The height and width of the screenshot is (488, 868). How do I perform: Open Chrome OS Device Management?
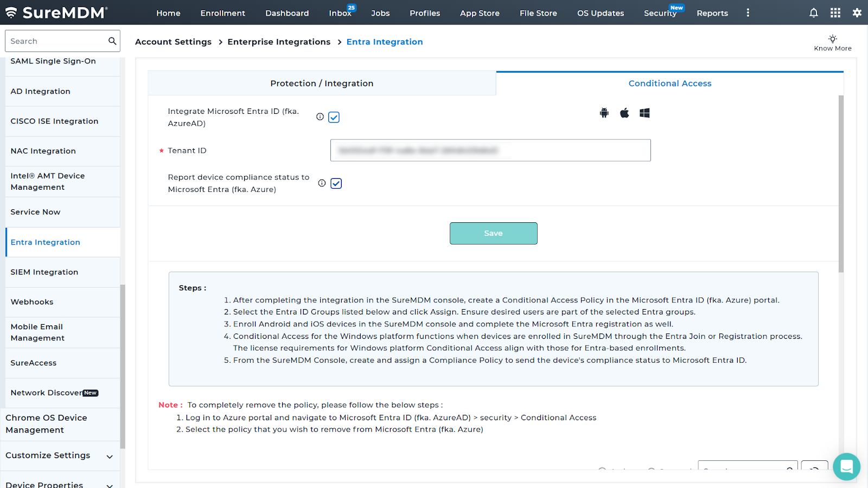(x=60, y=424)
